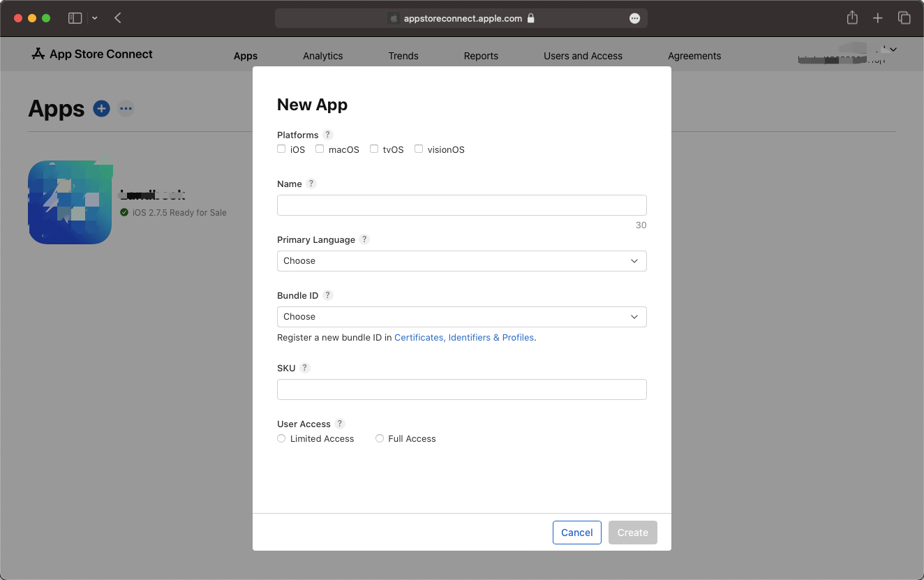Open a new Safari tab

[x=878, y=18]
